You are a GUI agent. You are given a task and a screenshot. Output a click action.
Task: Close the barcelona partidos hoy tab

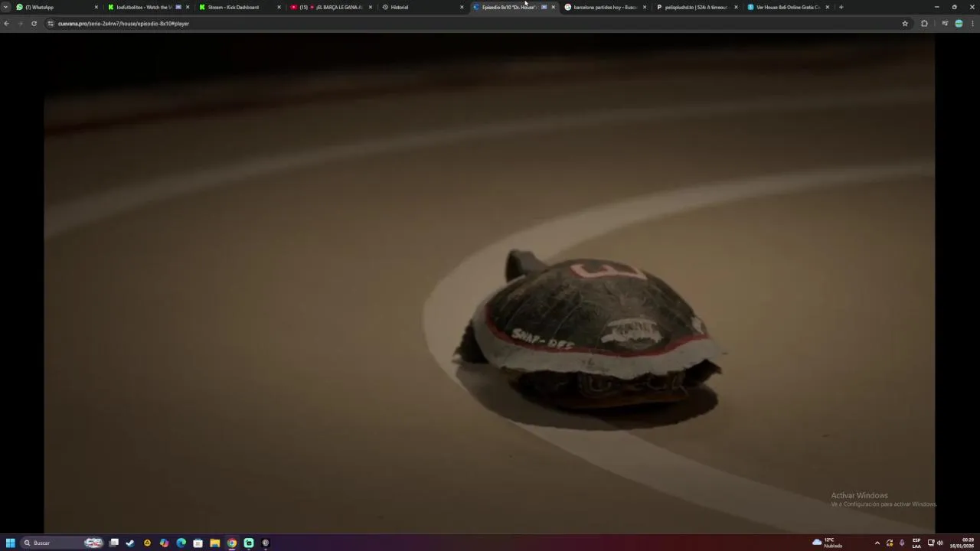coord(645,7)
